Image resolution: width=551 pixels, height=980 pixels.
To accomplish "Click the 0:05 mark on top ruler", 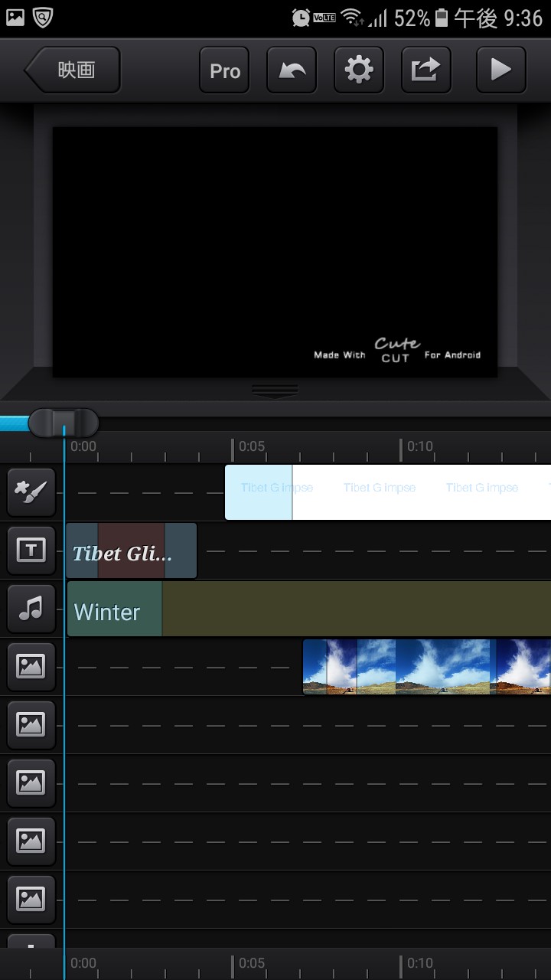I will coord(250,446).
